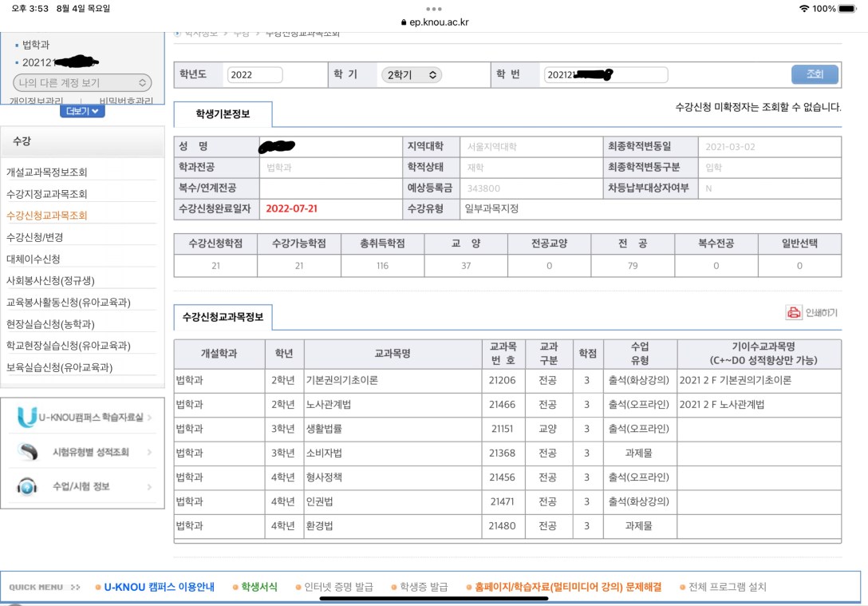Open 개설교과목정보조회 in the sidebar
868x606 pixels.
pyautogui.click(x=46, y=172)
